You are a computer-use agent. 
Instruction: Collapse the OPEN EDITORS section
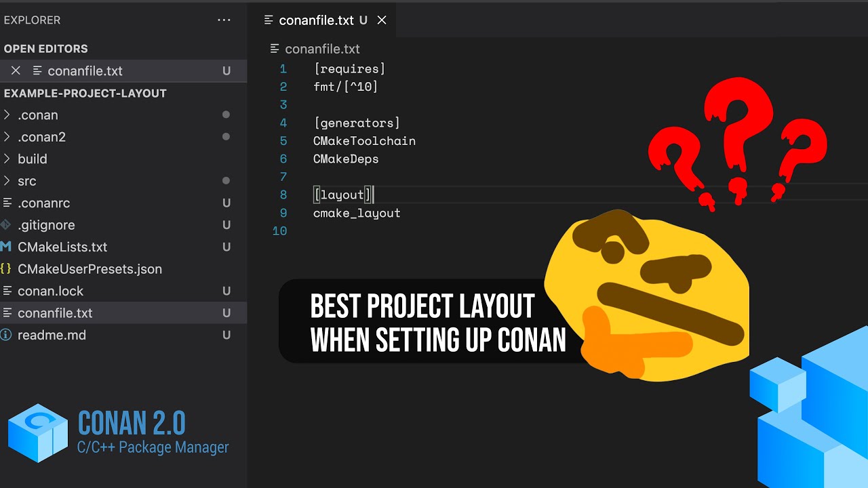click(46, 49)
